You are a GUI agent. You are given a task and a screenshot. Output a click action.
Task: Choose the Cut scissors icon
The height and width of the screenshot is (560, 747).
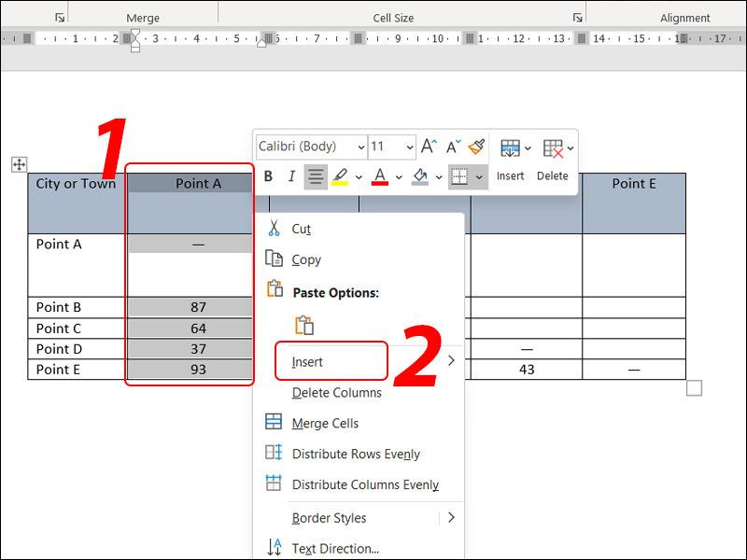coord(274,229)
